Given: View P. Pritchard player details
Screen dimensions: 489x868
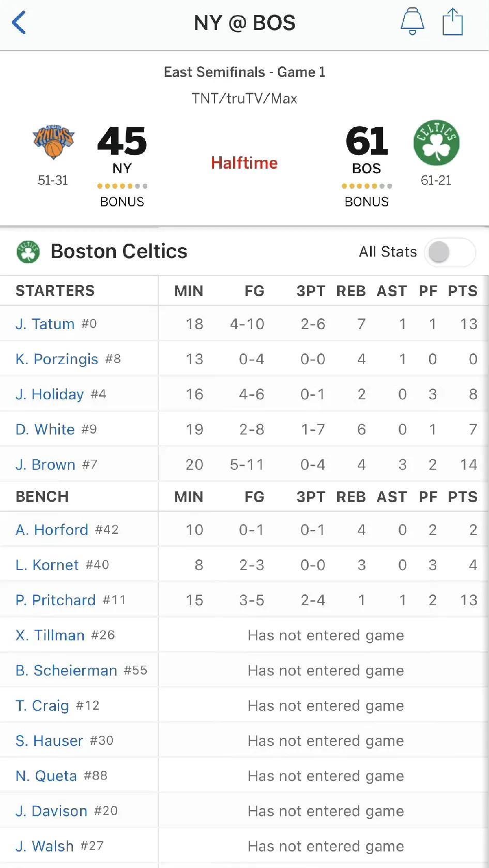Looking at the screenshot, I should point(55,600).
